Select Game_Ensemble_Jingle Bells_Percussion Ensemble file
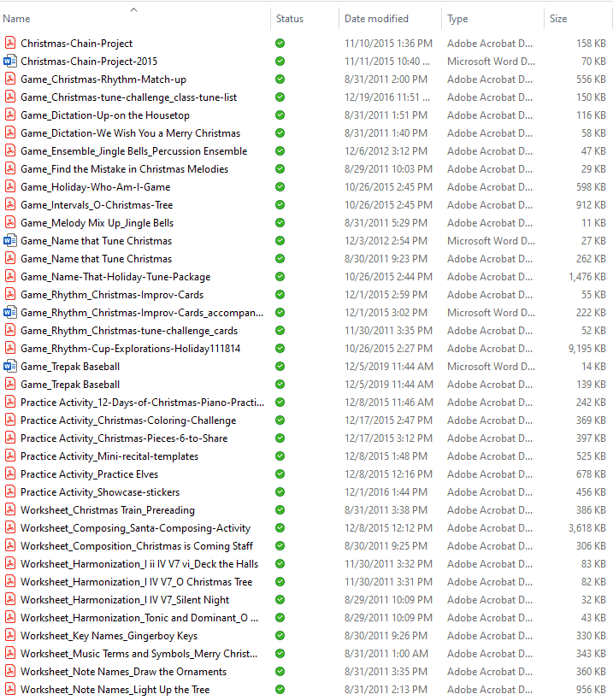 pos(134,151)
